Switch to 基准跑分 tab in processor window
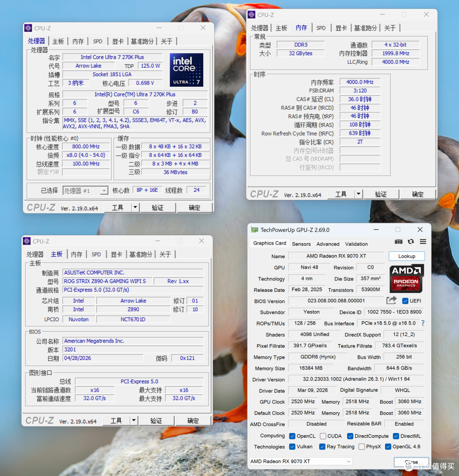This screenshot has height=476, width=459. coord(142,41)
